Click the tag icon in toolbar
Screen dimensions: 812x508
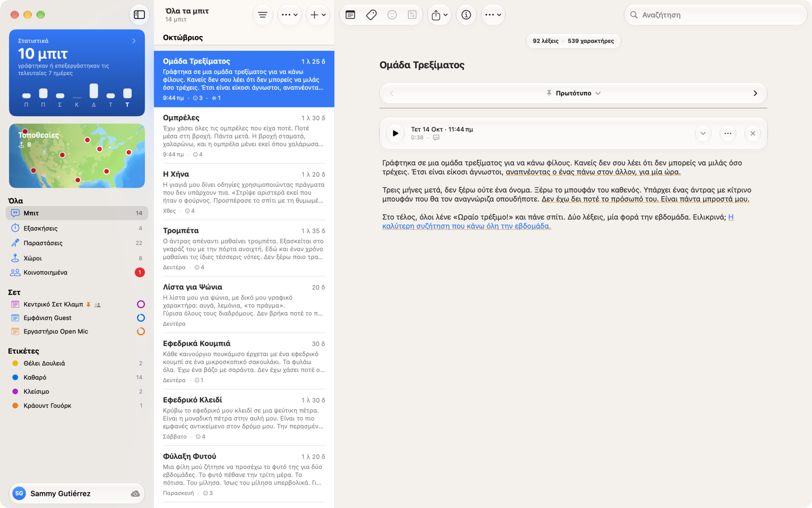pyautogui.click(x=371, y=15)
